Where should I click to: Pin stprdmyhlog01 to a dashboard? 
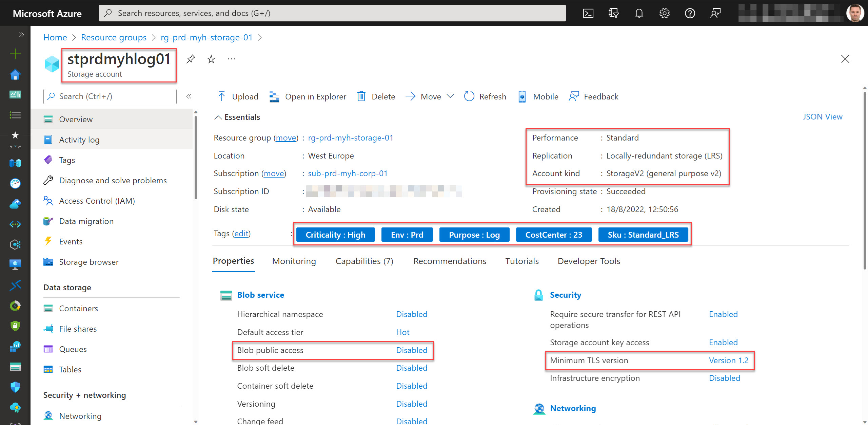pyautogui.click(x=191, y=58)
